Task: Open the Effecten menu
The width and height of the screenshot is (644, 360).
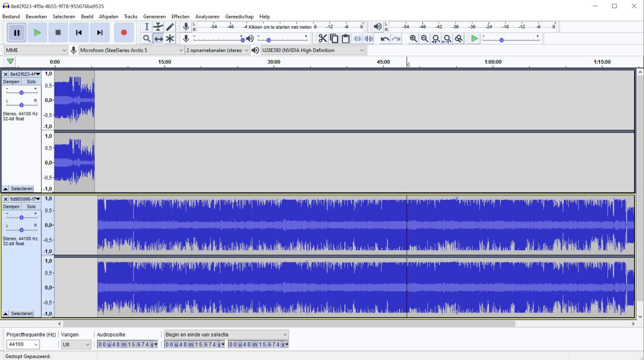Action: [180, 17]
